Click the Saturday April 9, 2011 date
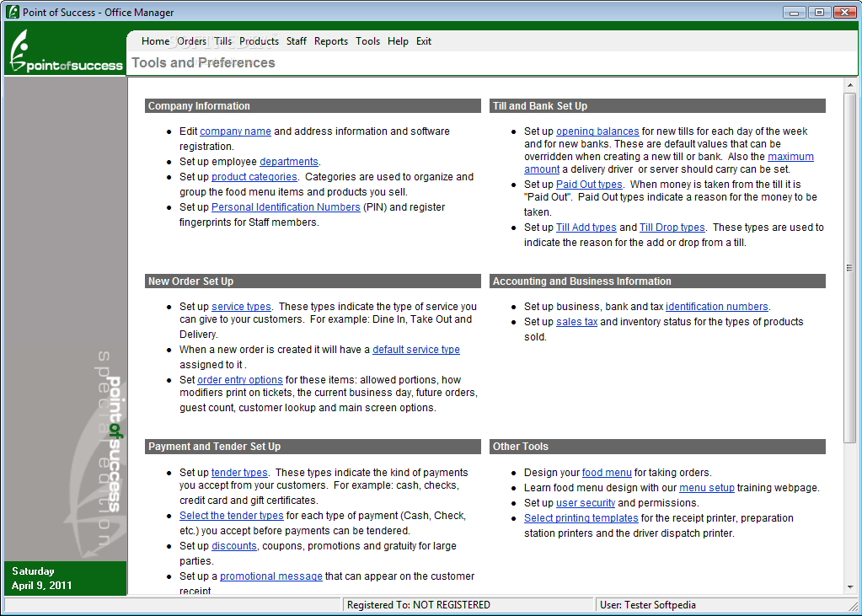862x616 pixels. point(42,579)
